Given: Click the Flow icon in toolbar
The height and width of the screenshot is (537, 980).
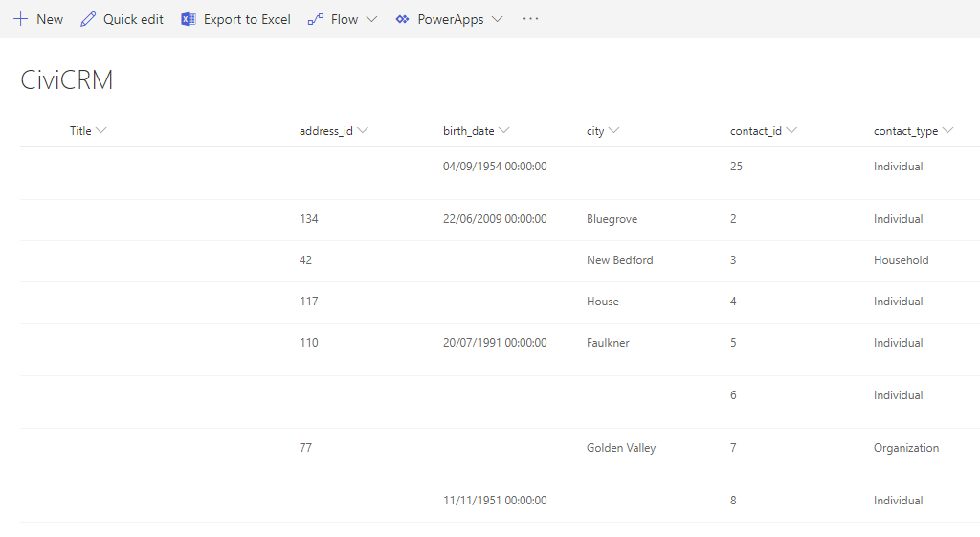Looking at the screenshot, I should pos(315,19).
